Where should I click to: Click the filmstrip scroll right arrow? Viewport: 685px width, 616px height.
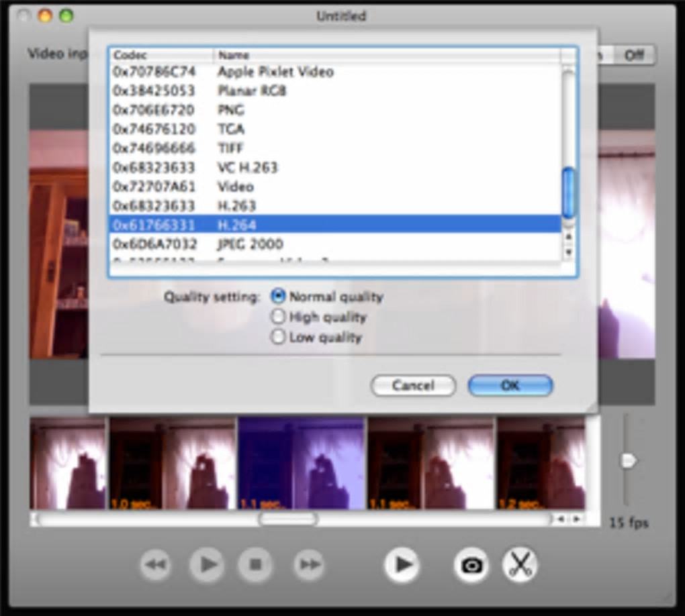[577, 519]
